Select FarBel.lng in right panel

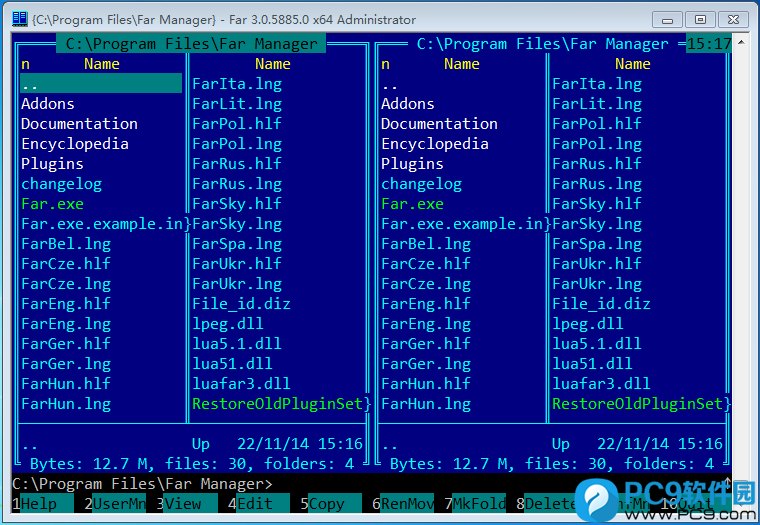tap(426, 244)
